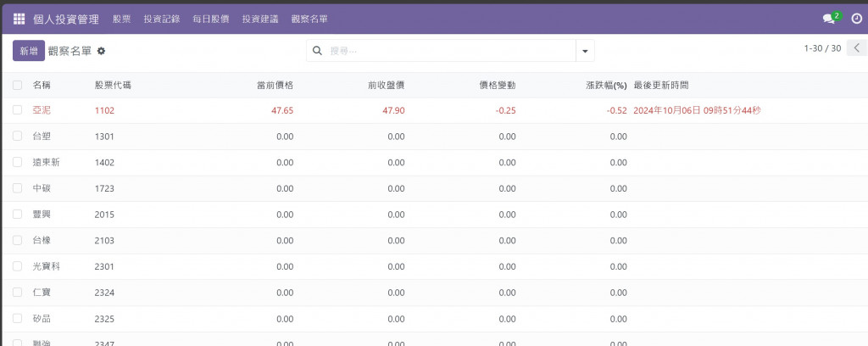Viewport: 868px width, 346px height.
Task: Click stock code 2324
Action: click(104, 293)
